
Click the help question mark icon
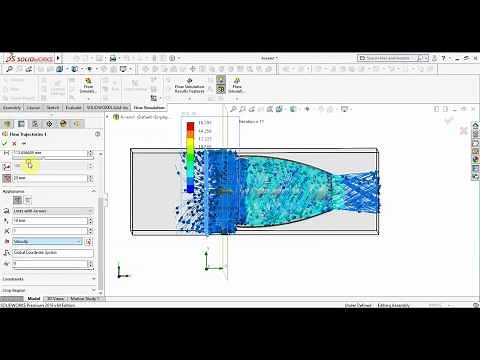[x=444, y=58]
